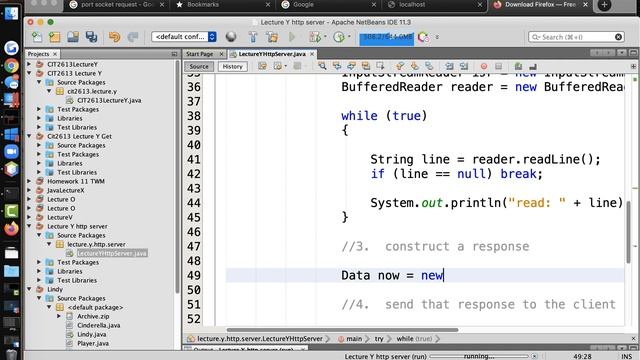Open the default config dropdown
The image size is (640, 360).
(x=184, y=37)
